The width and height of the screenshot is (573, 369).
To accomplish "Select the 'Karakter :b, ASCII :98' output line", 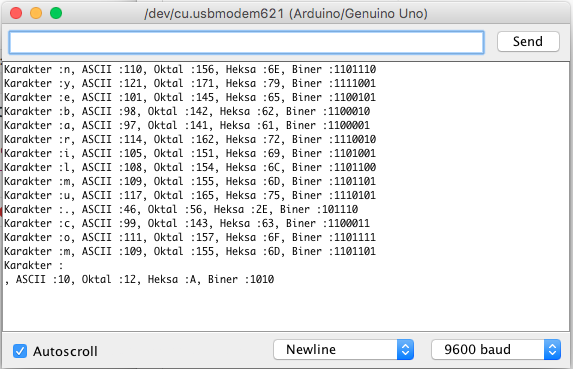I will 187,111.
